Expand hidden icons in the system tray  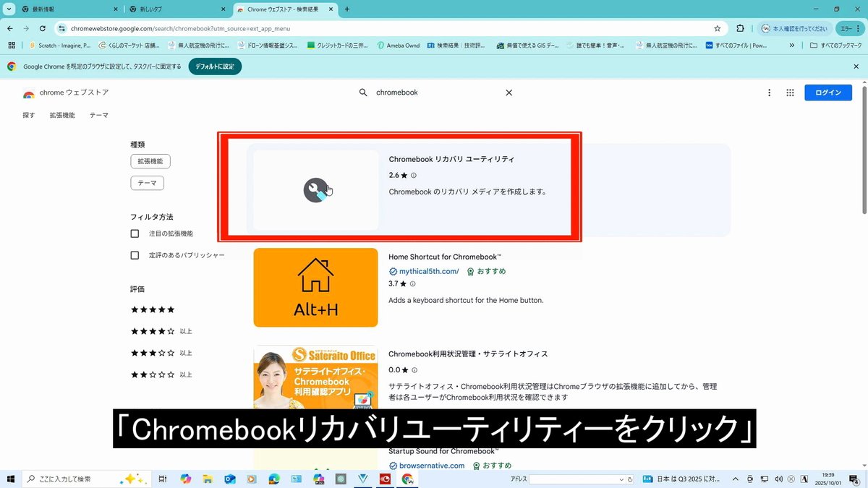coord(734,479)
